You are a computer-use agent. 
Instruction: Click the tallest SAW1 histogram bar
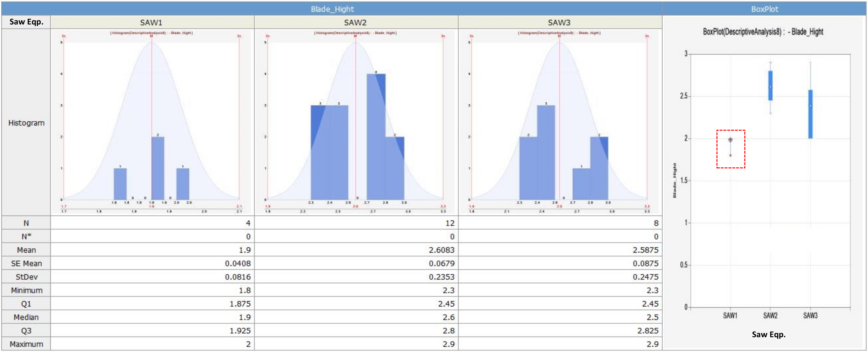click(x=158, y=168)
